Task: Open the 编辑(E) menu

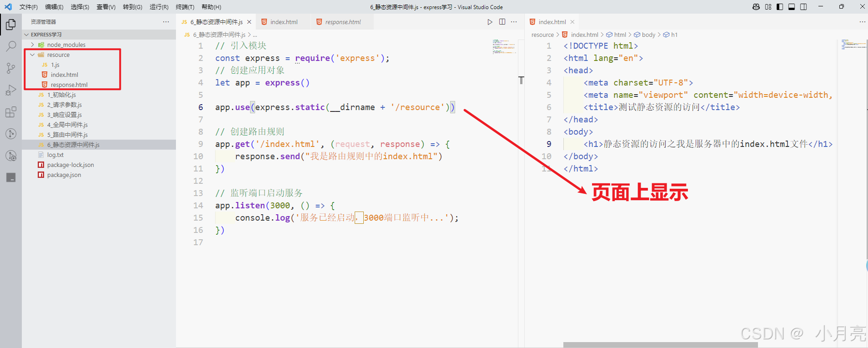Action: (x=54, y=7)
